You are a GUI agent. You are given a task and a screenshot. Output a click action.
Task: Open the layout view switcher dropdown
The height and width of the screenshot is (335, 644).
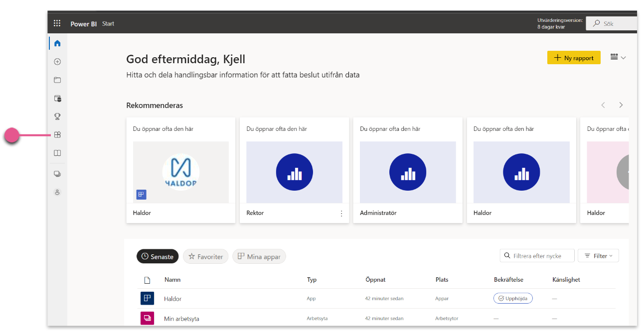click(x=618, y=58)
